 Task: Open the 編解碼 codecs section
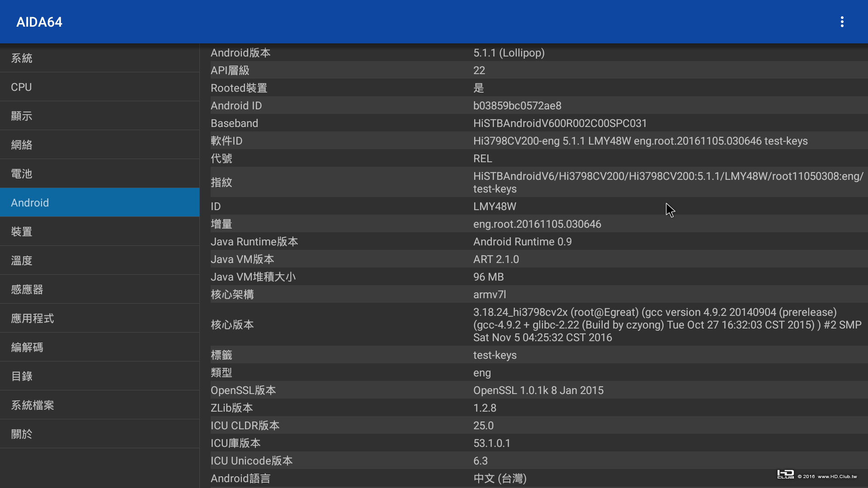coord(99,347)
